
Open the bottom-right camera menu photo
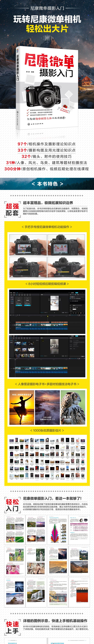[x=66, y=267]
